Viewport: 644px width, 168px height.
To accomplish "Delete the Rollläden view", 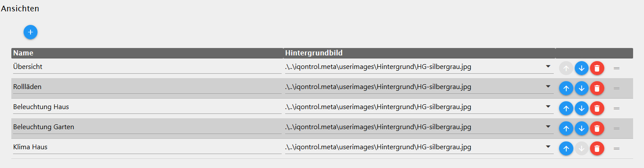I will tap(597, 88).
